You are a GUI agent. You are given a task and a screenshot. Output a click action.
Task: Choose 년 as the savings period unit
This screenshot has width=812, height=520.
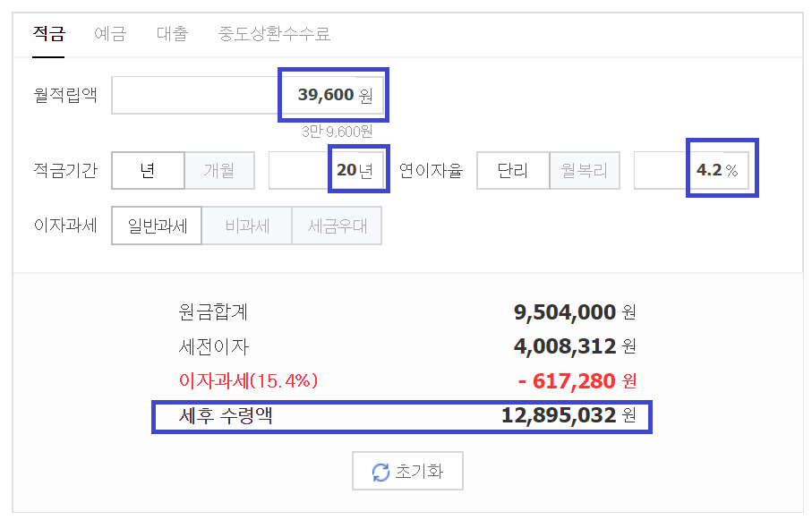[148, 170]
